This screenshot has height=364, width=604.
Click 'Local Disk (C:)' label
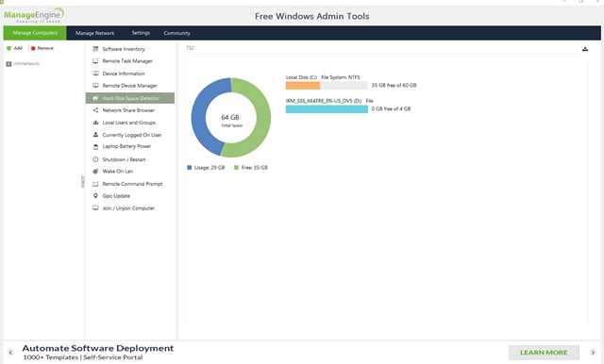(301, 77)
